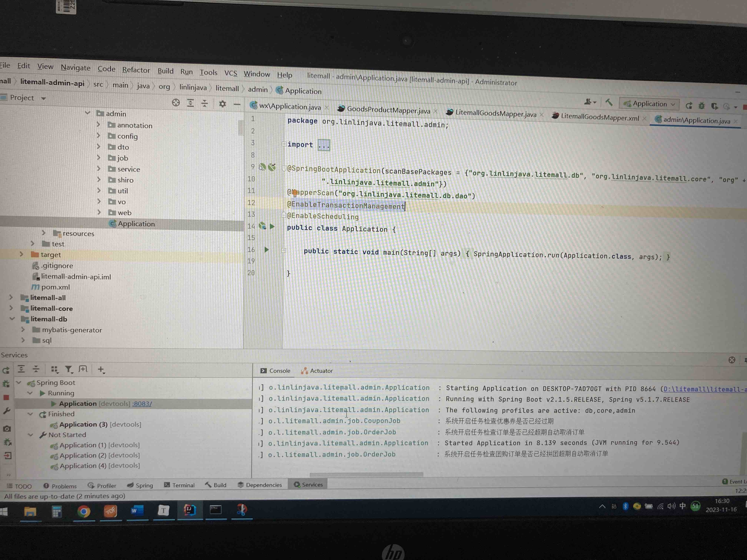
Task: Open the Profiler tool window
Action: [x=102, y=486]
